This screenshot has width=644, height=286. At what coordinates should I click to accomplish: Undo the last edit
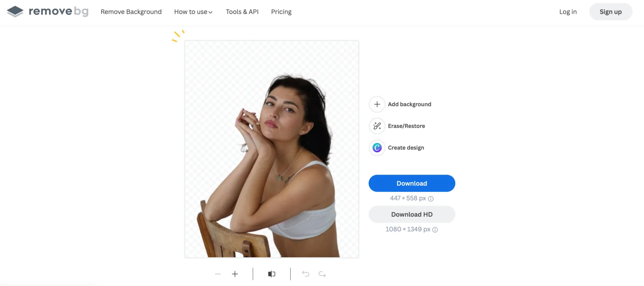pos(306,274)
